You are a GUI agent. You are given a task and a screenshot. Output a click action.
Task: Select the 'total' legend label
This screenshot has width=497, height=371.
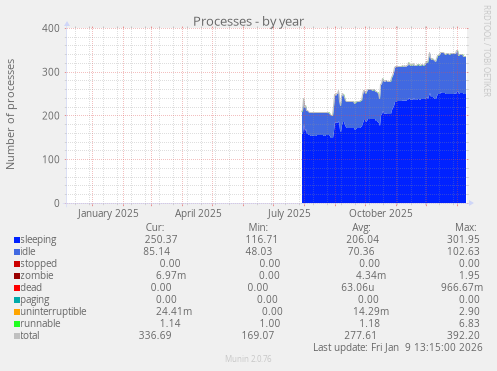30,335
